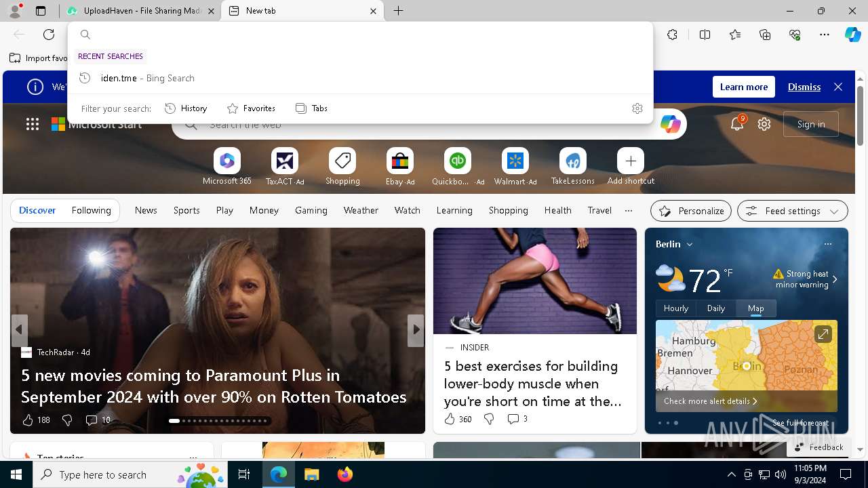Image resolution: width=868 pixels, height=488 pixels.
Task: Open the browser Settings and more menu
Action: point(825,35)
